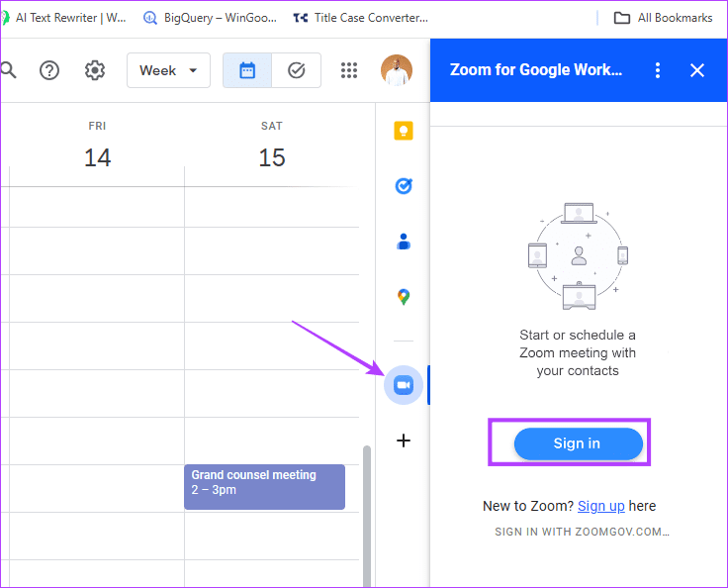Close the Zoom for Google Workspace panel

click(697, 70)
